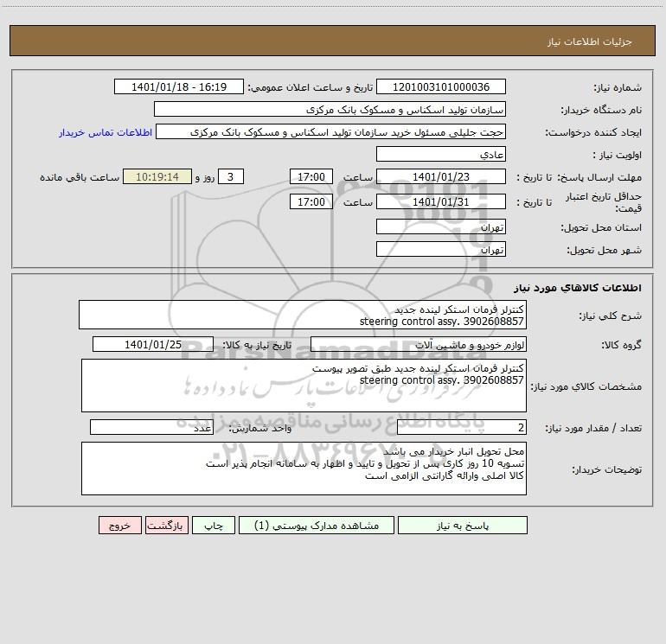Click the 'مهلت ارسال پاسخ' label
Image resolution: width=666 pixels, height=644 pixels.
[599, 177]
